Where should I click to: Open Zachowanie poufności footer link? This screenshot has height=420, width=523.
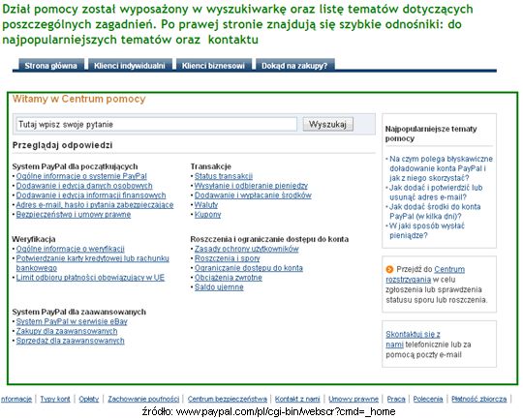(x=143, y=399)
